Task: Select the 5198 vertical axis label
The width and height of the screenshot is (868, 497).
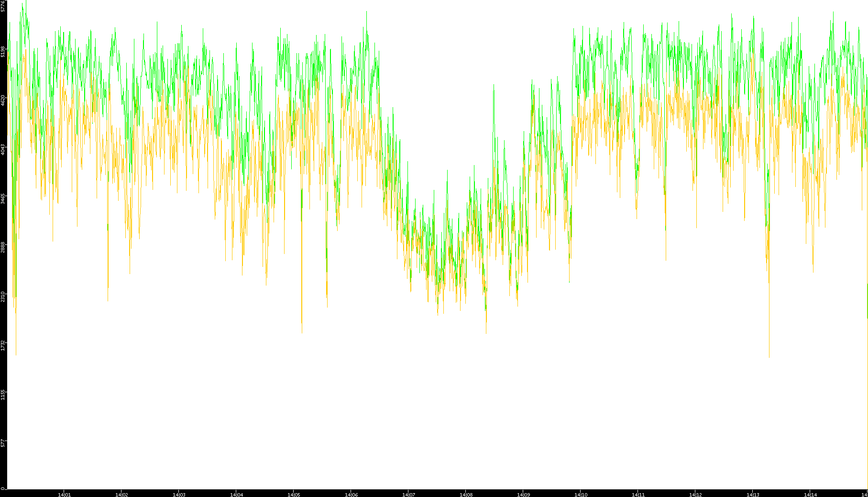Action: click(3, 52)
